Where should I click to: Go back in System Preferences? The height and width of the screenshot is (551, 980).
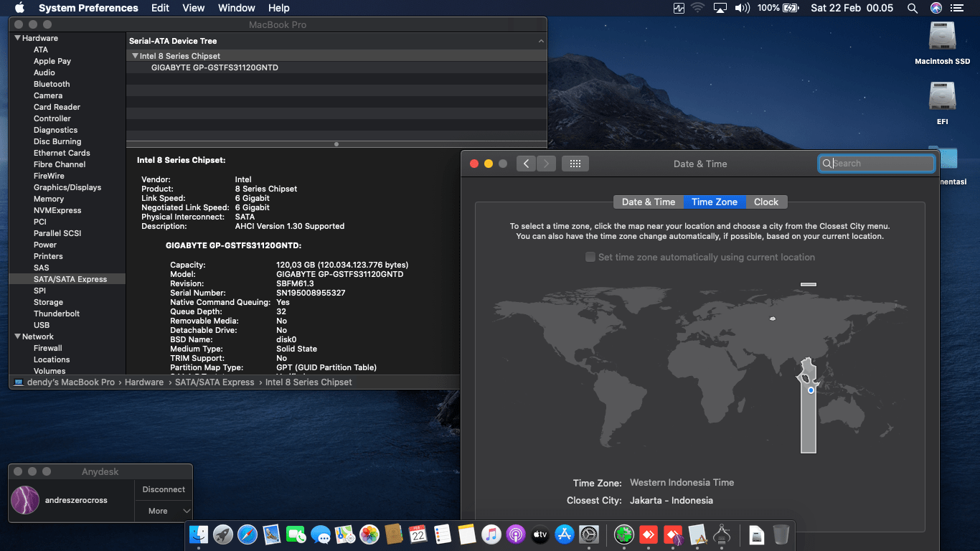point(526,164)
